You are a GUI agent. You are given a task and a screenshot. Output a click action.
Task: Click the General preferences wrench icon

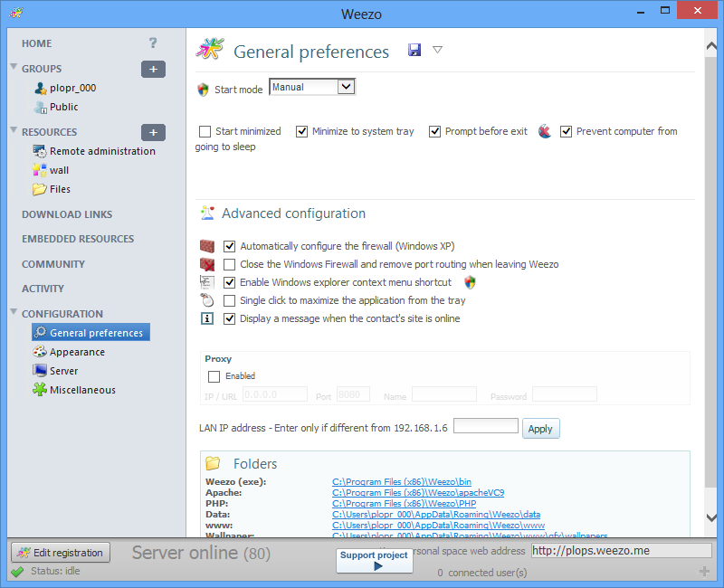pyautogui.click(x=41, y=332)
